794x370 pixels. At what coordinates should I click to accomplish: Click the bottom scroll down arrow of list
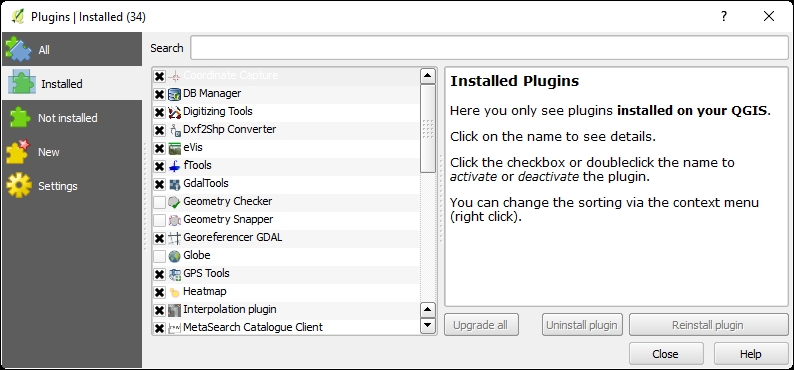[x=428, y=324]
